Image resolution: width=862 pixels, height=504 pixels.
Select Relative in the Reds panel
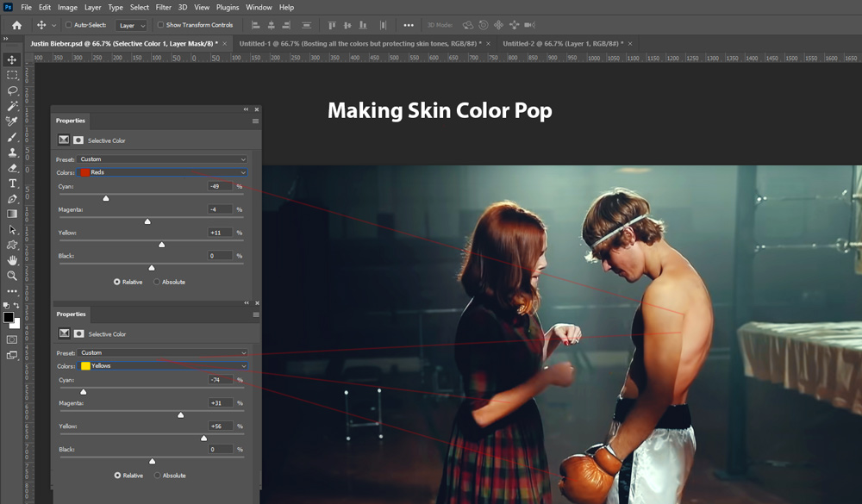[x=116, y=282]
